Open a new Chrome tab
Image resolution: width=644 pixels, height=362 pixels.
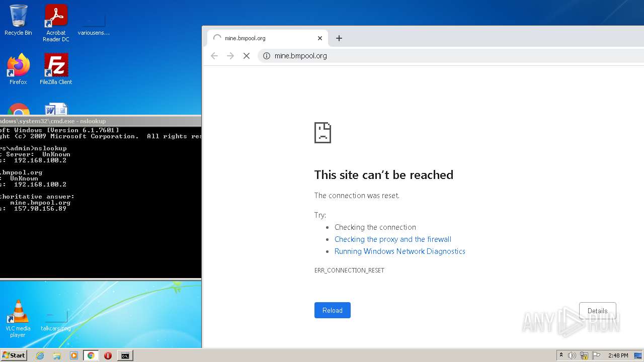click(339, 38)
